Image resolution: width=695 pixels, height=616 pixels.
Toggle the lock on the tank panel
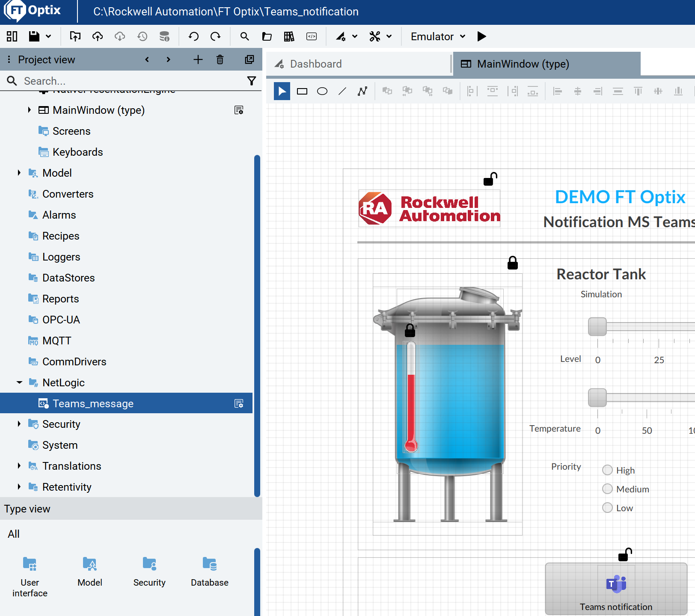(513, 263)
